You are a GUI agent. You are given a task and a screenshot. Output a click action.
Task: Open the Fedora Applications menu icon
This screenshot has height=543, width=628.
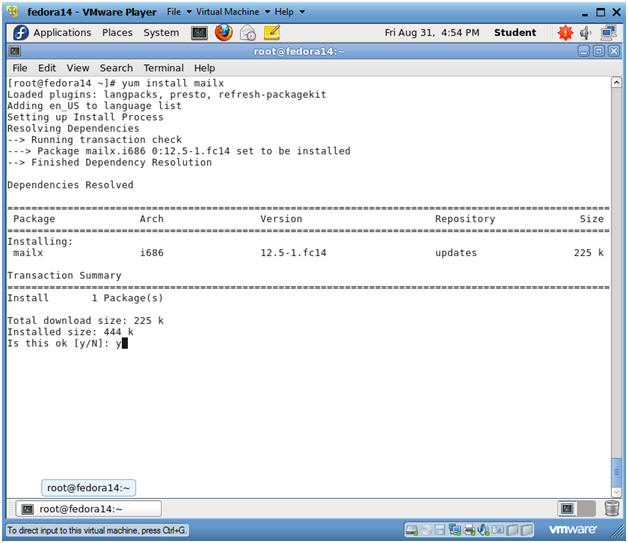pos(21,33)
